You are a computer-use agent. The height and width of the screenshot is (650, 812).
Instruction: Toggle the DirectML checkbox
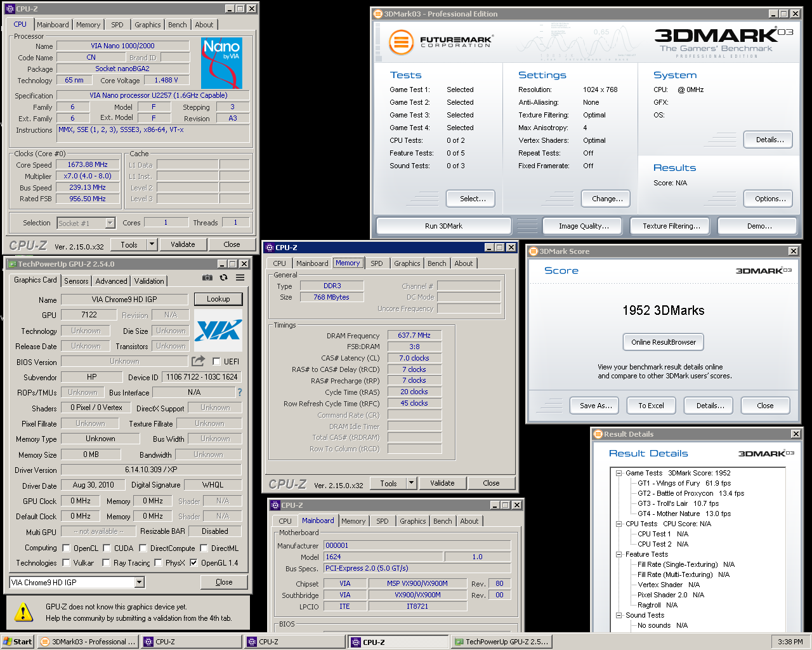pyautogui.click(x=204, y=548)
